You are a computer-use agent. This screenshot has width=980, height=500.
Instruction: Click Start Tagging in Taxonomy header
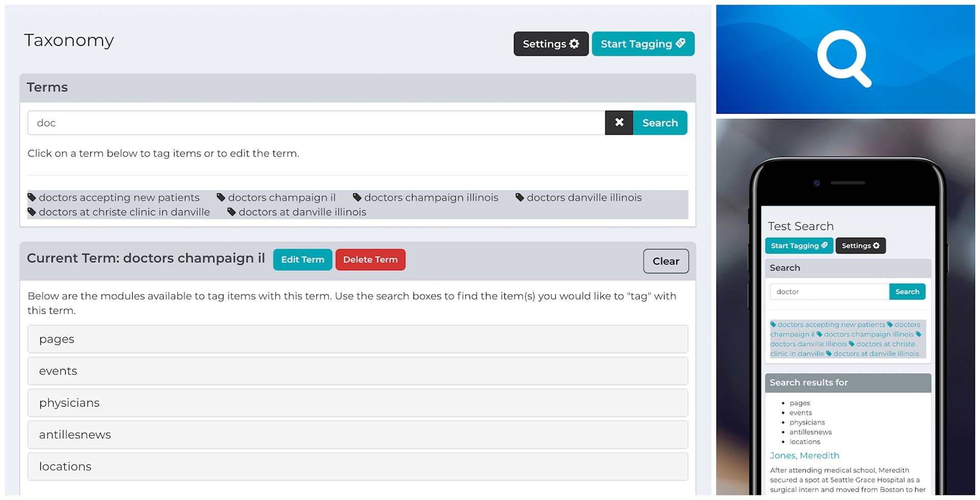(x=643, y=44)
